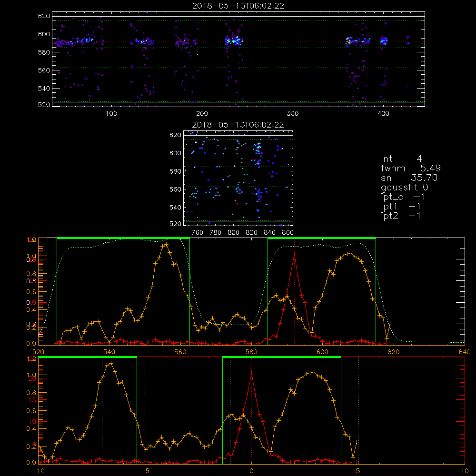Viewport: 476px width, 476px height.
Task: Click the top plot title 2018-05-13T06:02:22
Action: [238, 6]
